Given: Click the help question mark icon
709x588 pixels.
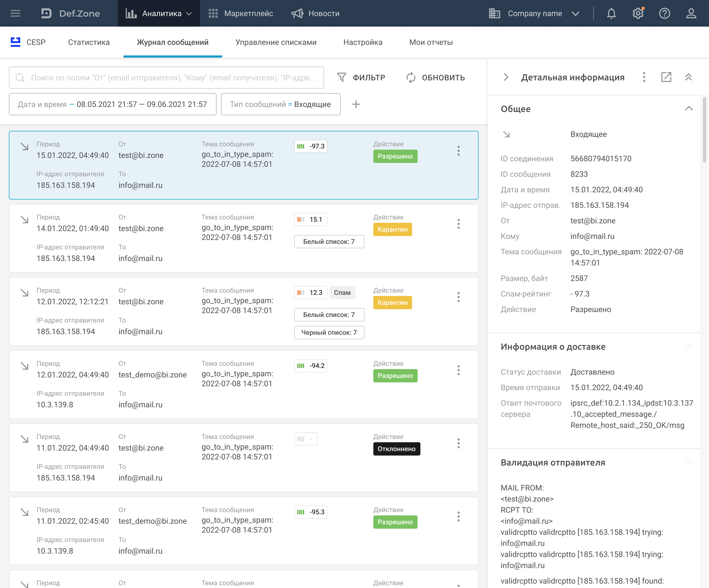Looking at the screenshot, I should (x=664, y=14).
